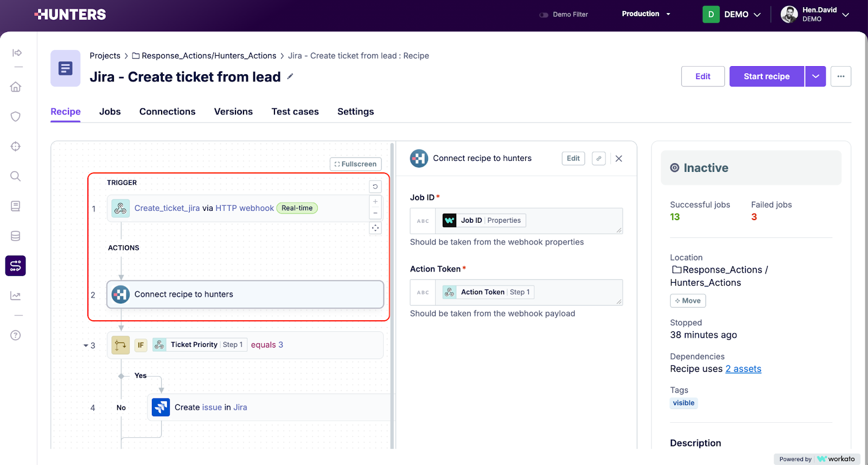Click the Action Token input field

(516, 292)
